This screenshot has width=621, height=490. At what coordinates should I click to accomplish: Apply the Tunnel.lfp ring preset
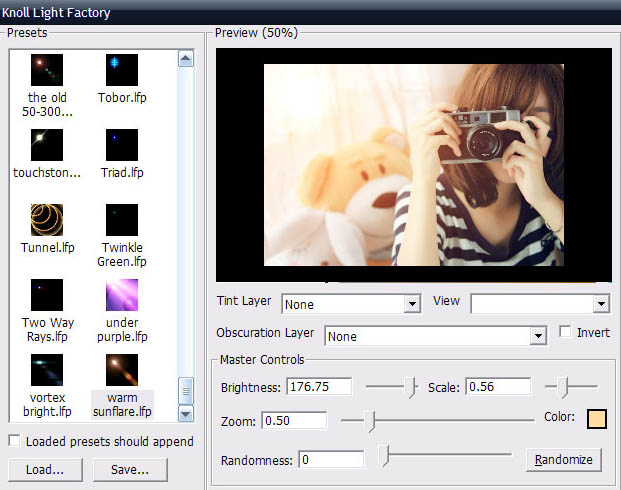point(47,220)
